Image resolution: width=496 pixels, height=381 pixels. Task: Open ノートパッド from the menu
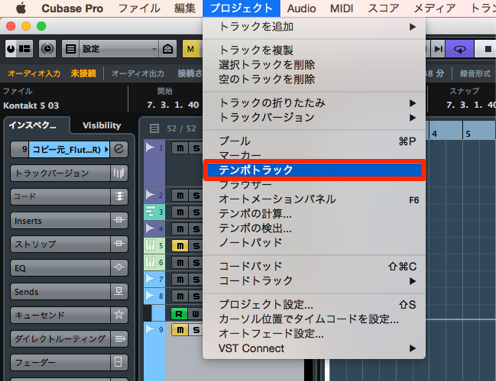(314, 242)
